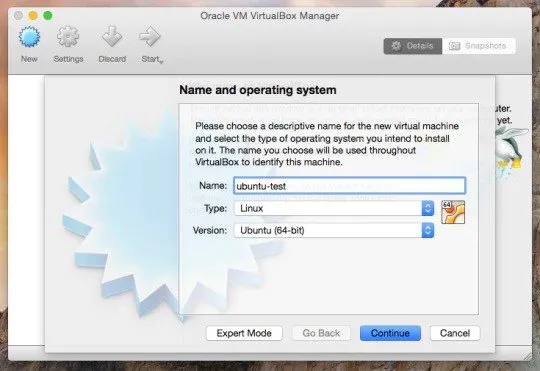Click the Name field containing ubuntu-test

349,186
